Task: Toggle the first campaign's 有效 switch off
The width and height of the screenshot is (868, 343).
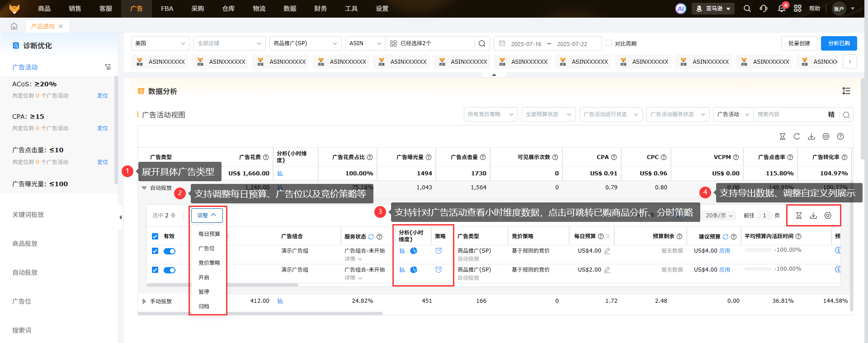Action: click(170, 251)
